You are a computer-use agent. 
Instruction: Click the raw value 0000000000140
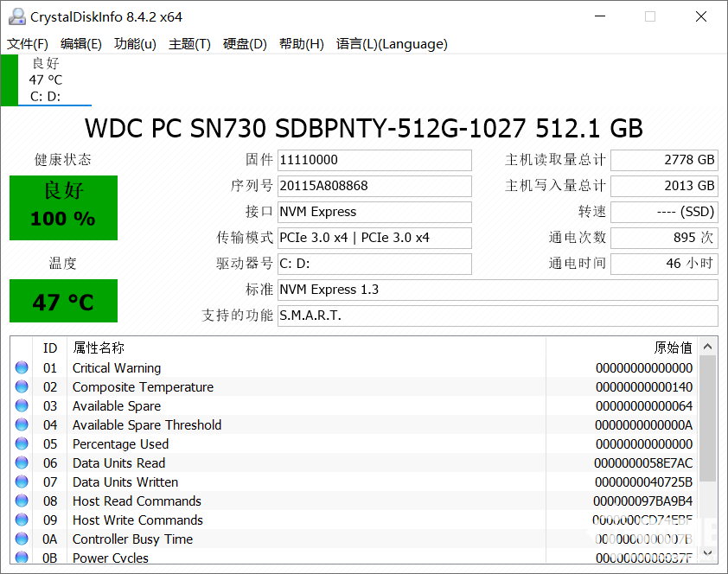tap(644, 387)
